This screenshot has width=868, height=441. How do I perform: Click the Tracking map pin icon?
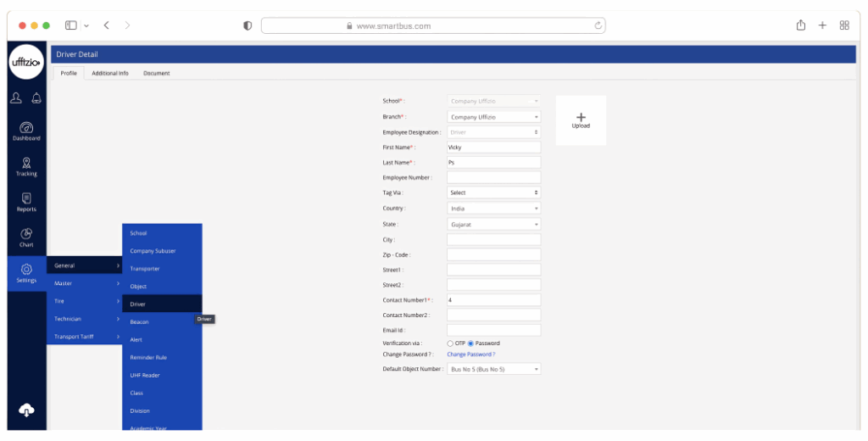point(25,164)
